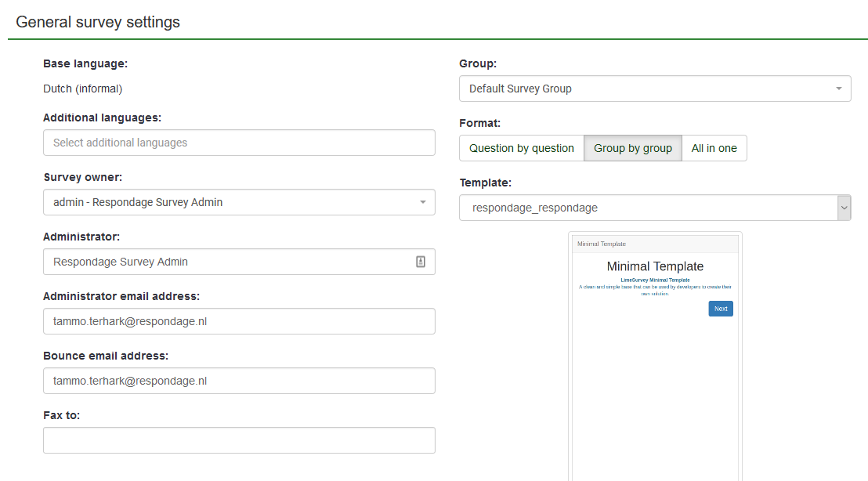Select the Bounce email address input

239,381
